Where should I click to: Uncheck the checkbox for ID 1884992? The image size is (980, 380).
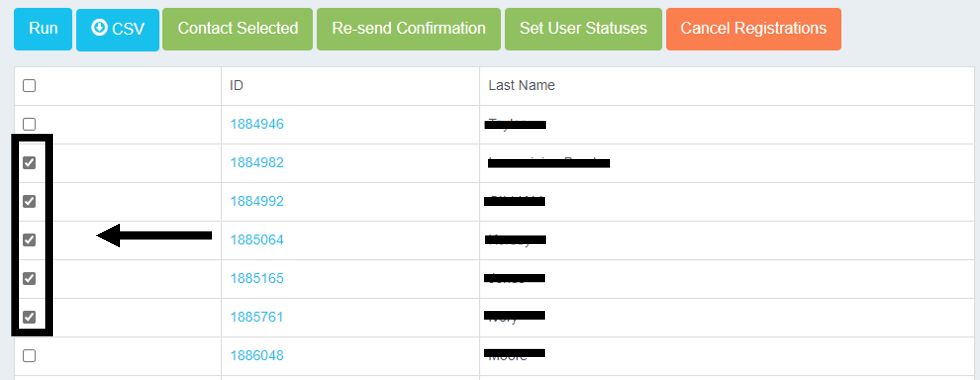point(29,201)
